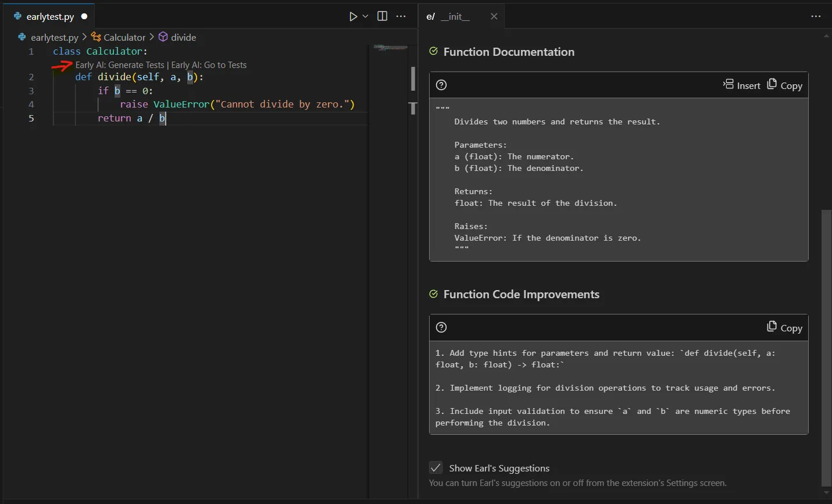Click 'float: The result of the division.'
832x504 pixels.
pyautogui.click(x=535, y=203)
